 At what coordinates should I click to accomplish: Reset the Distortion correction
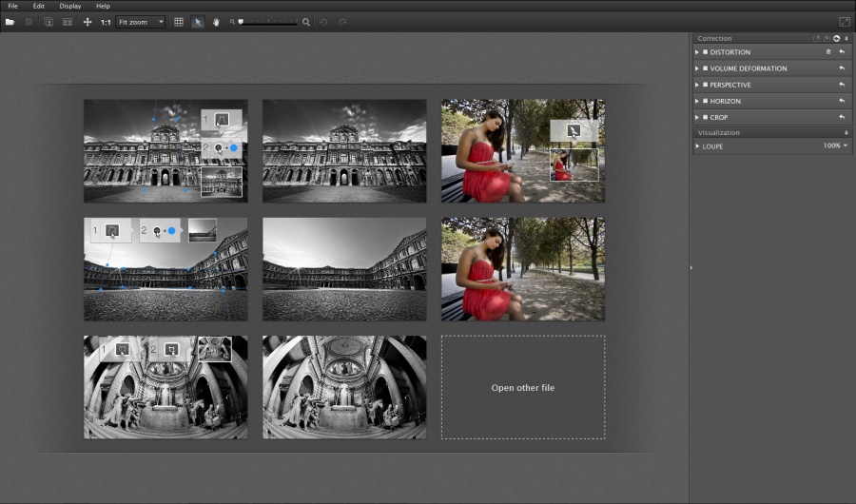[x=842, y=52]
